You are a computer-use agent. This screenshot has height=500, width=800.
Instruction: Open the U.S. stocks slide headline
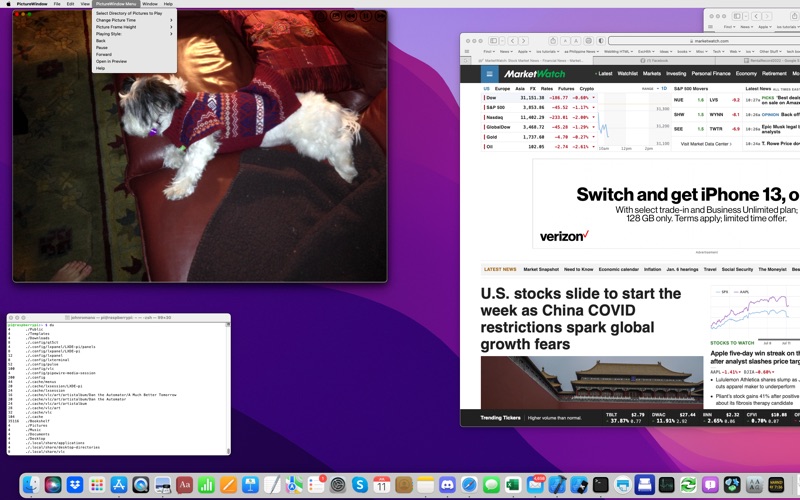(x=581, y=319)
